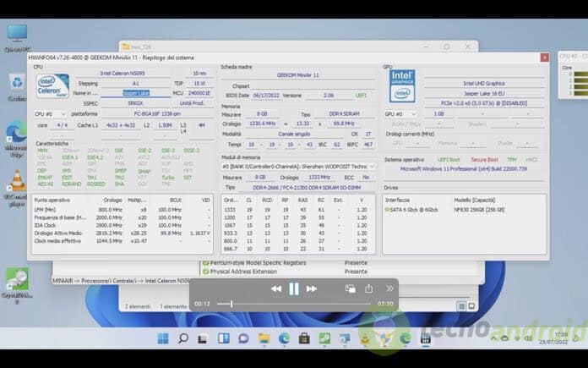Pause the video playback
This screenshot has width=588, height=368.
(293, 288)
